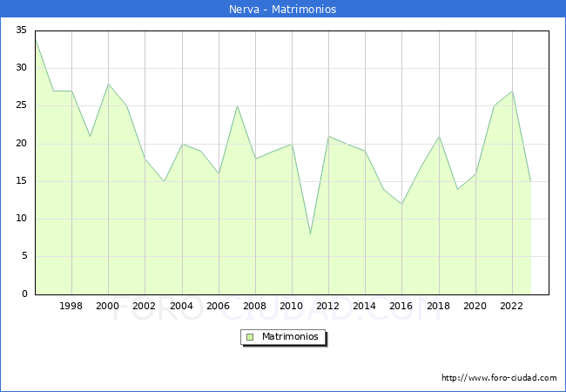Click the 35 y-axis label
Viewport: 566px width, 392px height.
click(x=21, y=30)
